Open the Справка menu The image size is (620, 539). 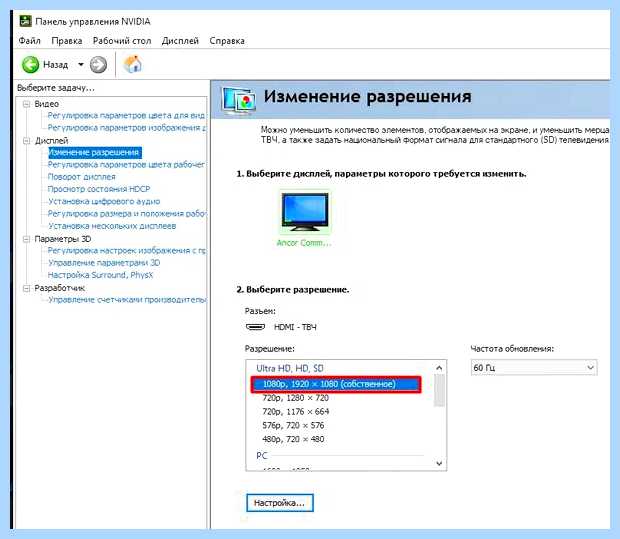tap(227, 41)
